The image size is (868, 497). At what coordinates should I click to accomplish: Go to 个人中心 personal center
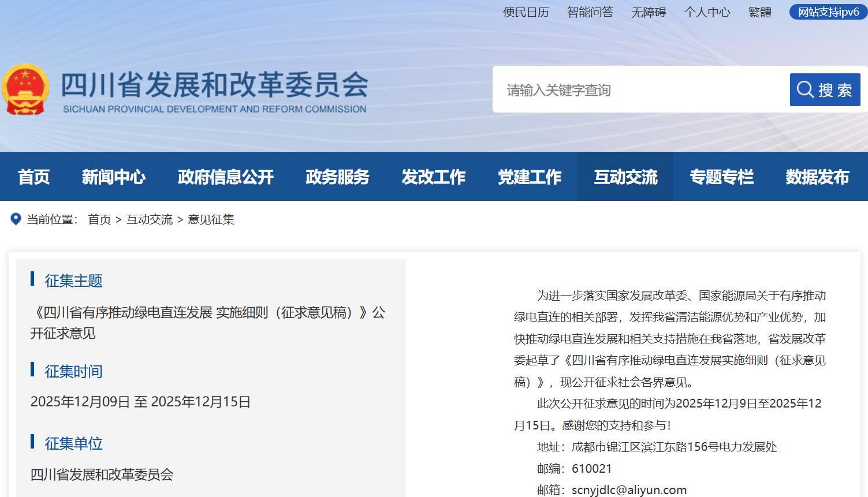tap(707, 12)
